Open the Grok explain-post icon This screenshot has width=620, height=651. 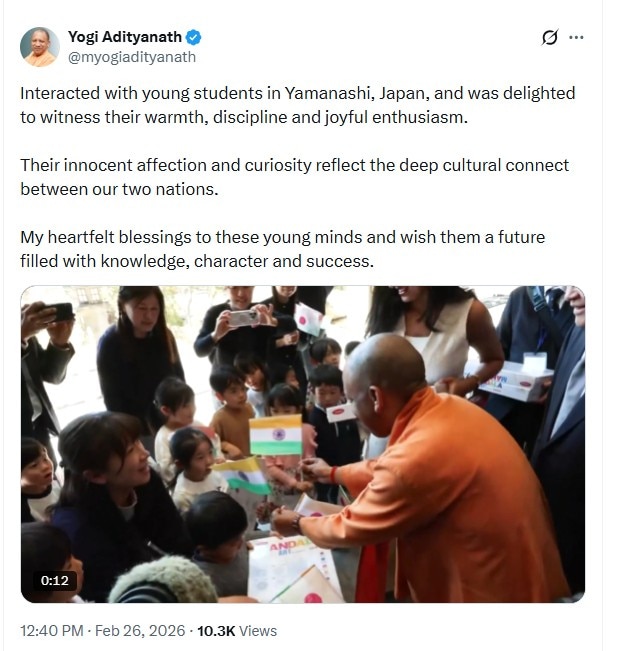pyautogui.click(x=550, y=37)
